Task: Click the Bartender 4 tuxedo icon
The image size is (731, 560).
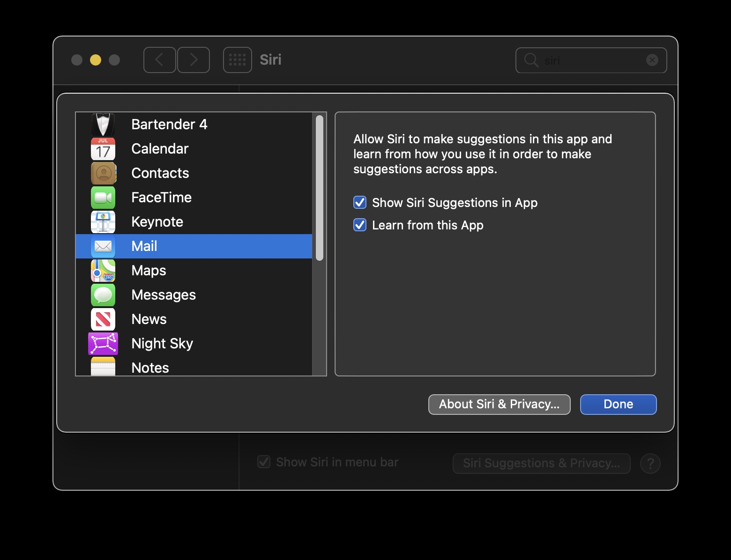Action: point(103,125)
